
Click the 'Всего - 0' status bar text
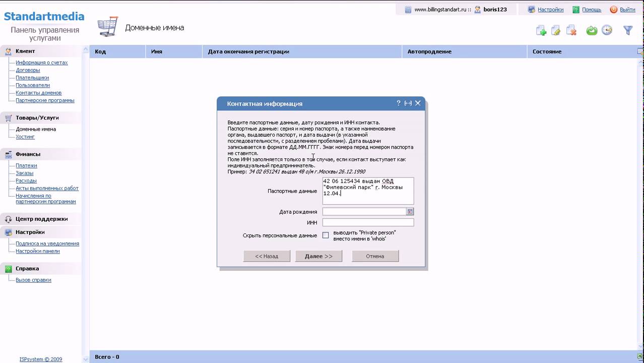pos(107,357)
